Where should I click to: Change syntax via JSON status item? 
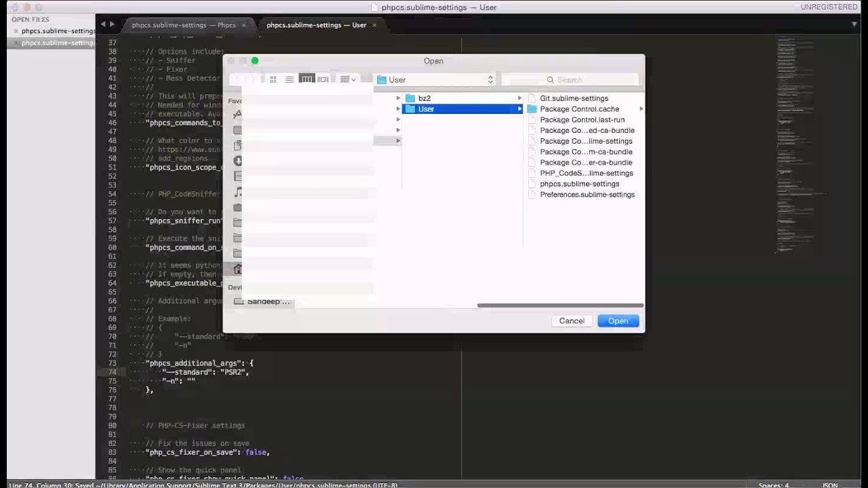tap(830, 485)
